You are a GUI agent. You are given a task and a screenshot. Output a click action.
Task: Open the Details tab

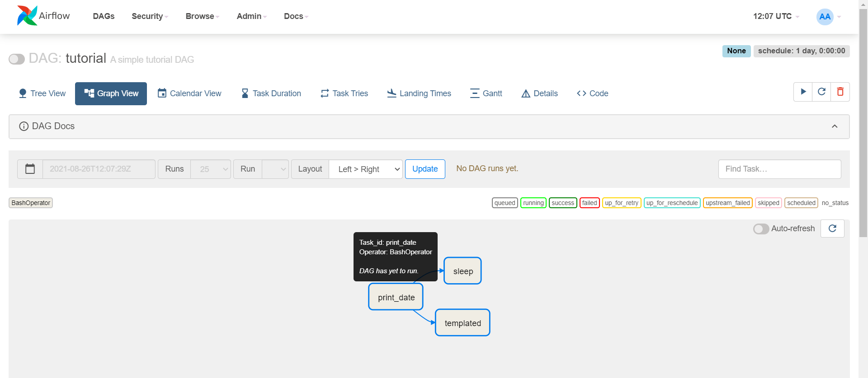[539, 93]
